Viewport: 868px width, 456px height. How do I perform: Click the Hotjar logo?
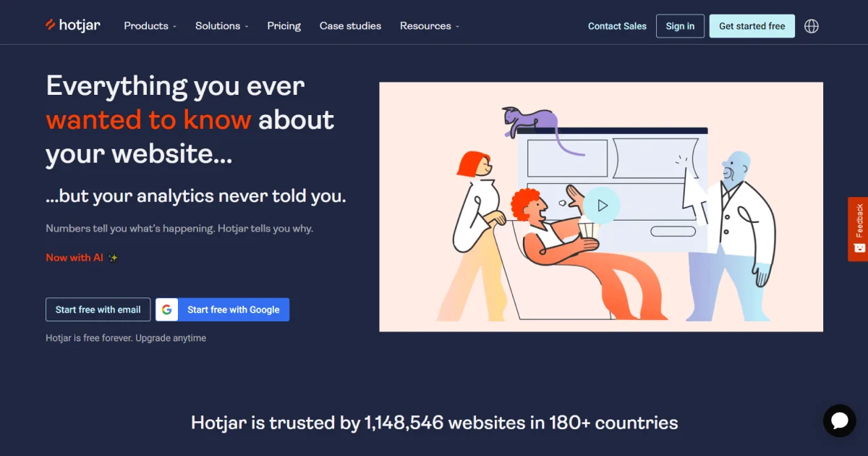click(x=73, y=25)
